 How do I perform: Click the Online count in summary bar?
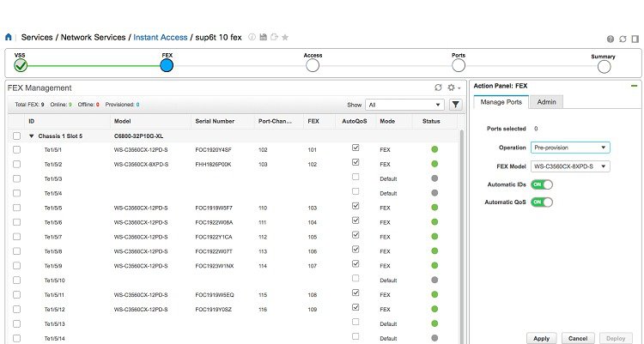pyautogui.click(x=70, y=105)
